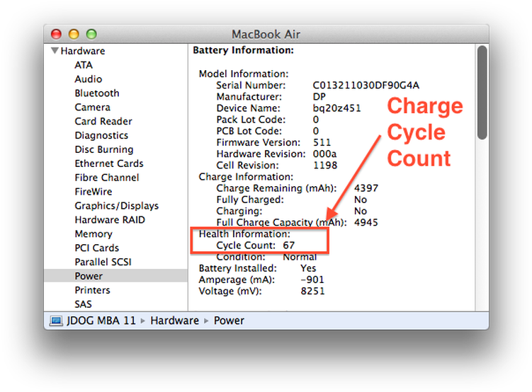Open the Fibre Channel section

(x=107, y=178)
